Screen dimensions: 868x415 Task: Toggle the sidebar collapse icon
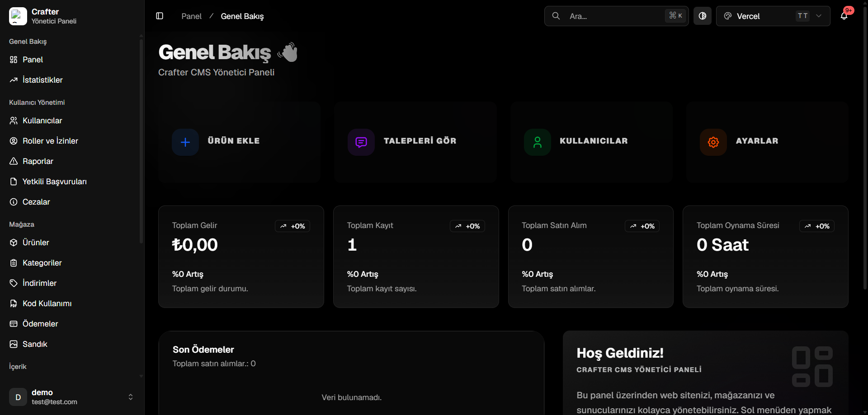[x=160, y=16]
